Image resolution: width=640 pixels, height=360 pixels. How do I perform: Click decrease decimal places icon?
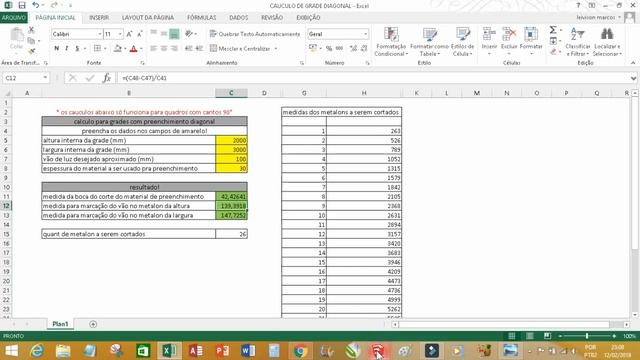pyautogui.click(x=364, y=49)
